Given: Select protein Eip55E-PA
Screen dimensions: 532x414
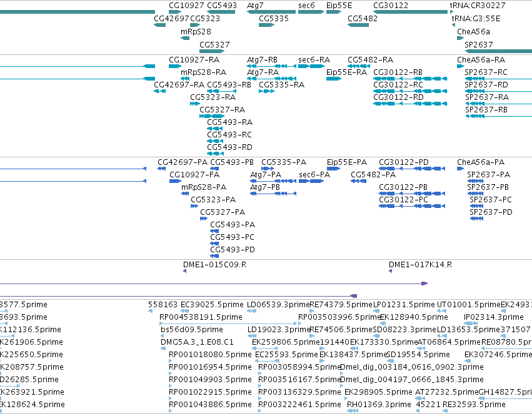Looking at the screenshot, I should pos(347,162).
